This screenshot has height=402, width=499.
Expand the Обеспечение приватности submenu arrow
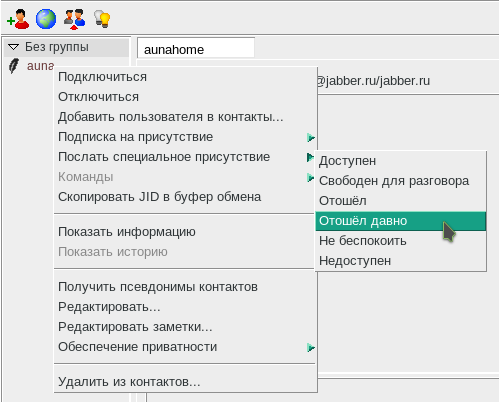[311, 348]
